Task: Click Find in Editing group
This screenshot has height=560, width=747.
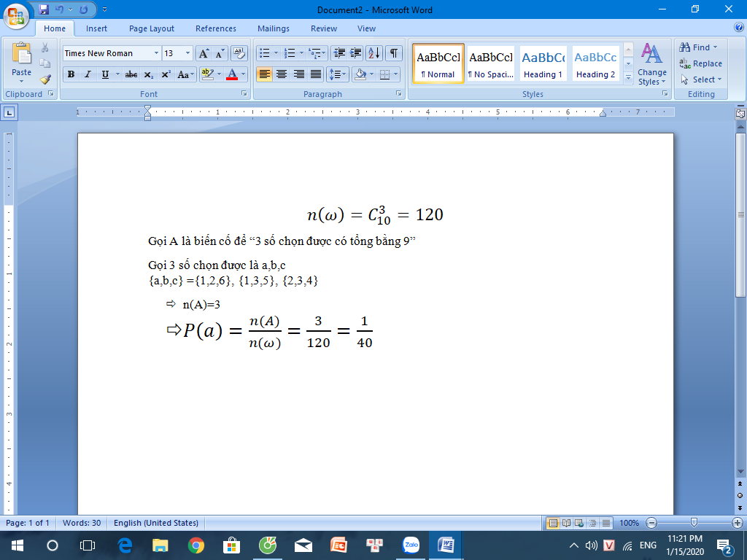Action: [698, 47]
